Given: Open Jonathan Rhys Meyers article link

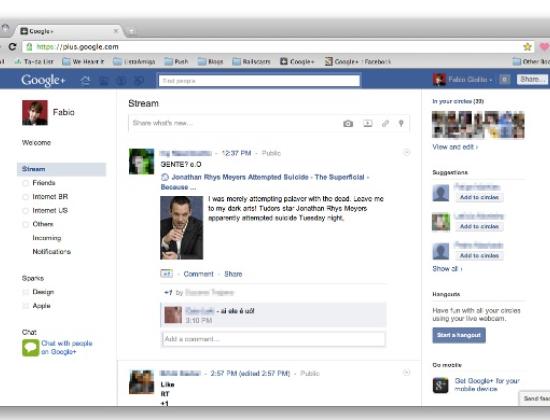Looking at the screenshot, I should click(264, 182).
